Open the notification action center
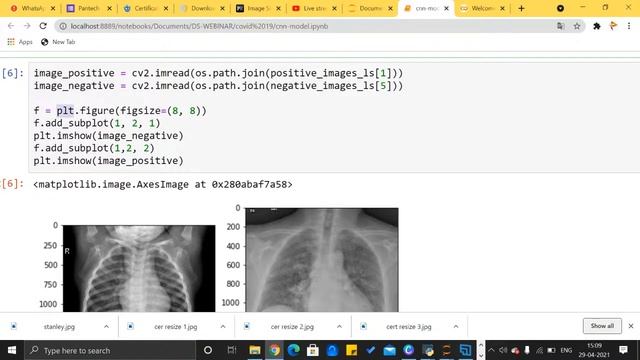 tap(623, 350)
